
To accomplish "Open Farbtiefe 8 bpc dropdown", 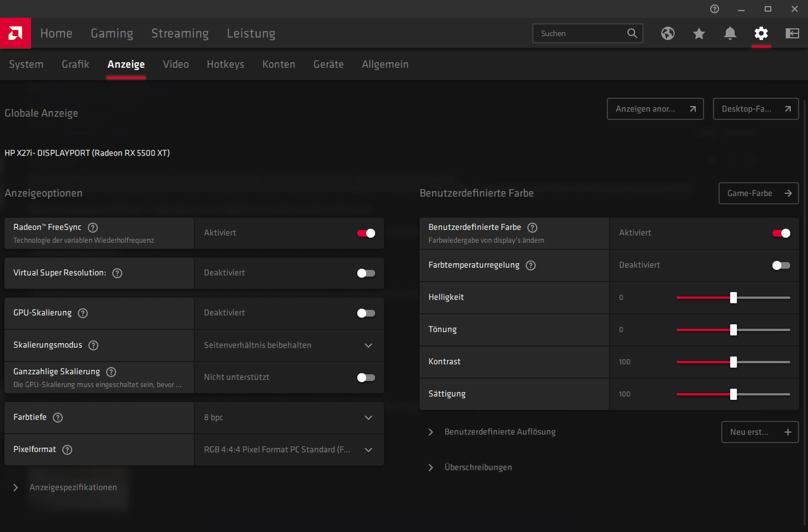I will 289,418.
